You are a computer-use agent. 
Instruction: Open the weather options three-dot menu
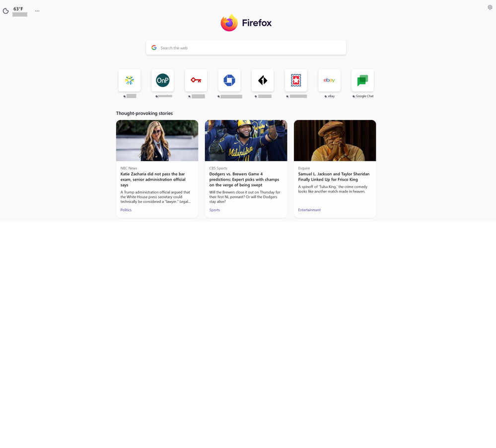coord(37,11)
